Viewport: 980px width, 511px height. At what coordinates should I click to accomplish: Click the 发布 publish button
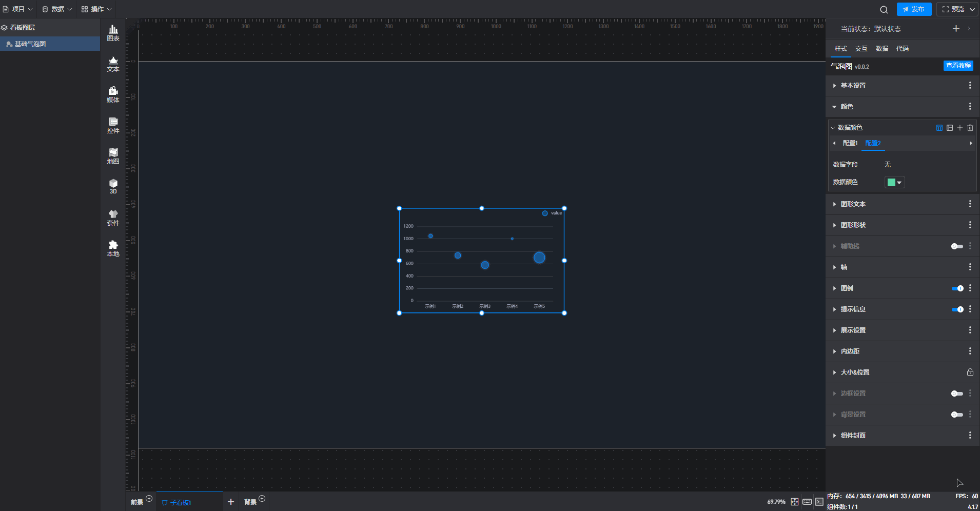[x=914, y=9]
